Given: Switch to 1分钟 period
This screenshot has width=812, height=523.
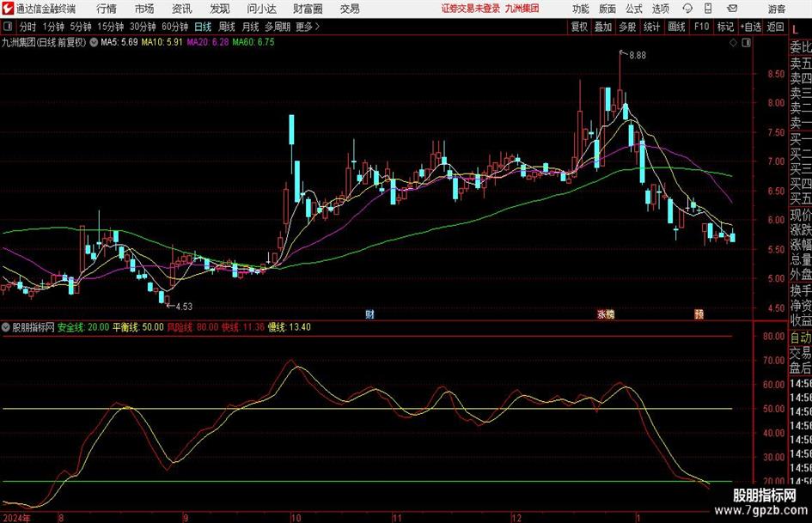Looking at the screenshot, I should pyautogui.click(x=53, y=27).
